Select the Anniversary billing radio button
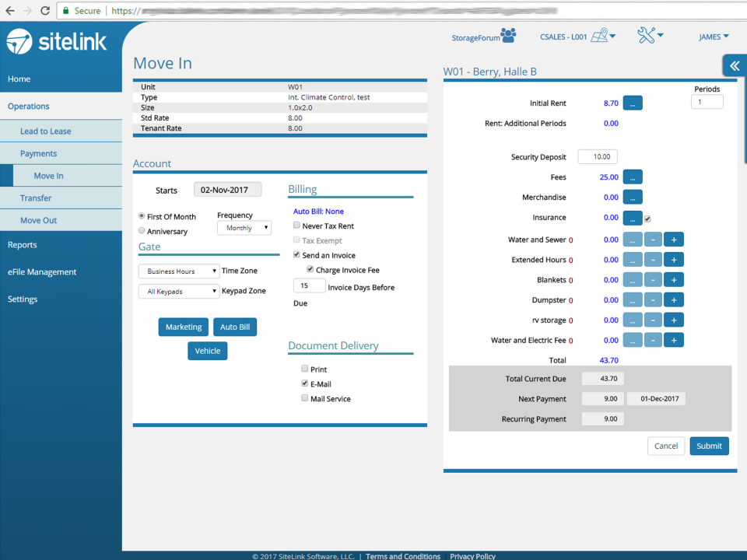 tap(141, 229)
